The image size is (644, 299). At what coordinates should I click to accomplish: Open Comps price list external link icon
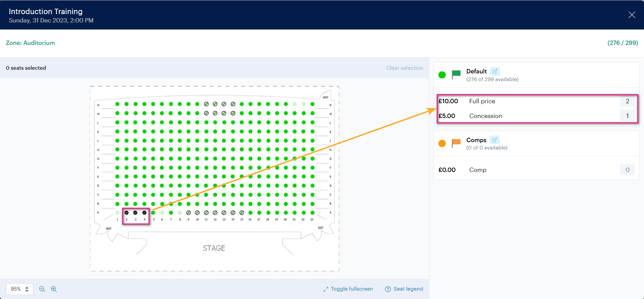click(494, 140)
